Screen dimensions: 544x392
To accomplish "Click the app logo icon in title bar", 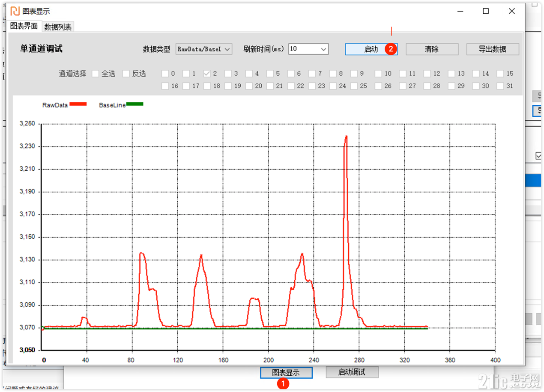I will pos(15,11).
